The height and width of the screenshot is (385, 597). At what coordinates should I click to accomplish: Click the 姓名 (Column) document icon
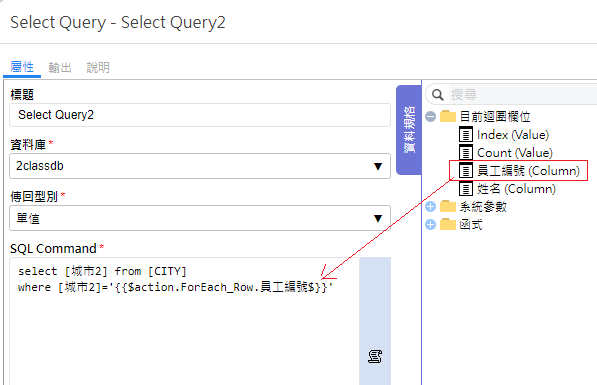[466, 189]
